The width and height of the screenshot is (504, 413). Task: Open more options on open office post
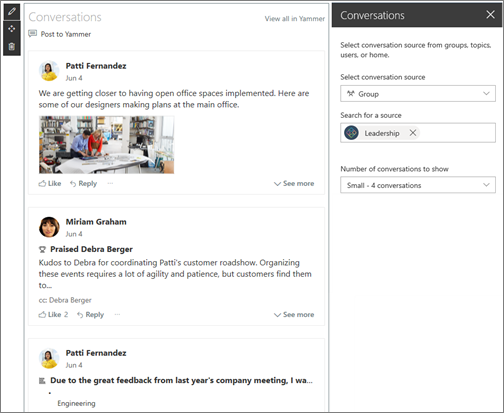click(x=110, y=183)
